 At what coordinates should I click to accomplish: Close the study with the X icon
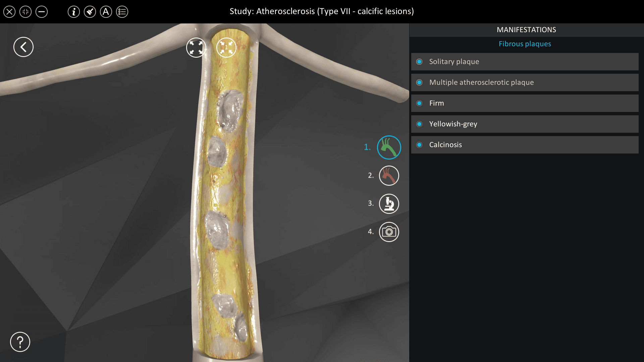[9, 12]
